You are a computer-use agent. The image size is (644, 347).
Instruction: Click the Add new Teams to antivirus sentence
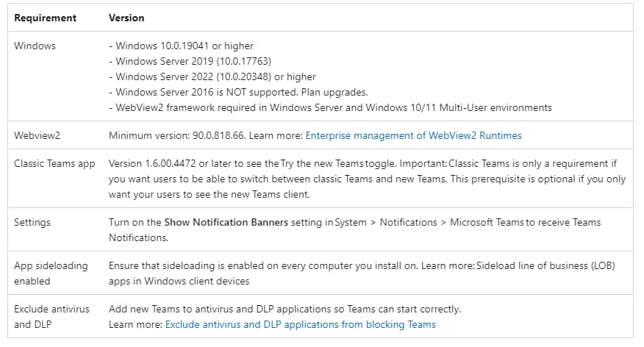(x=285, y=309)
